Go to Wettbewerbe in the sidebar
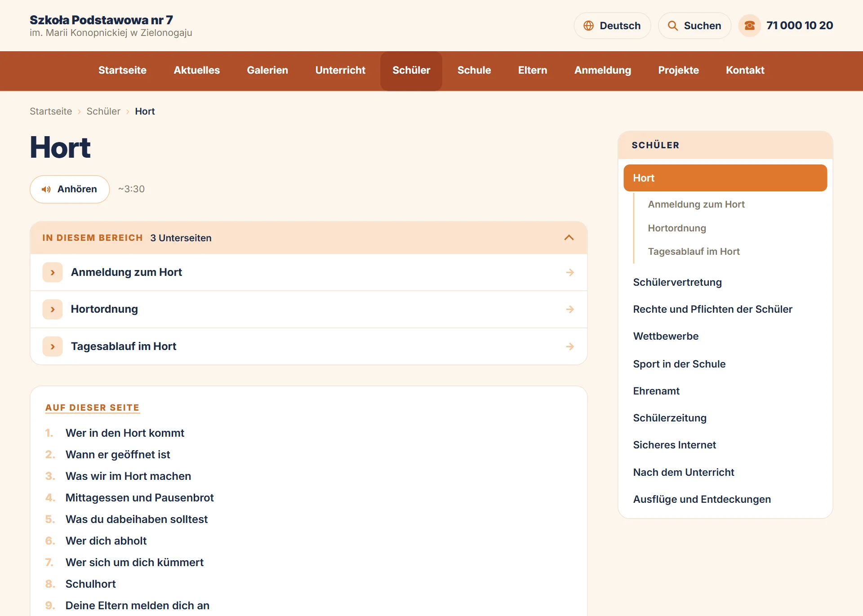 [x=665, y=336]
